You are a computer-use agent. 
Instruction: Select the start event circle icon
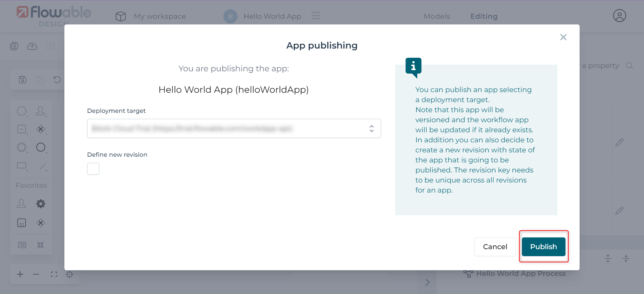[x=21, y=111]
